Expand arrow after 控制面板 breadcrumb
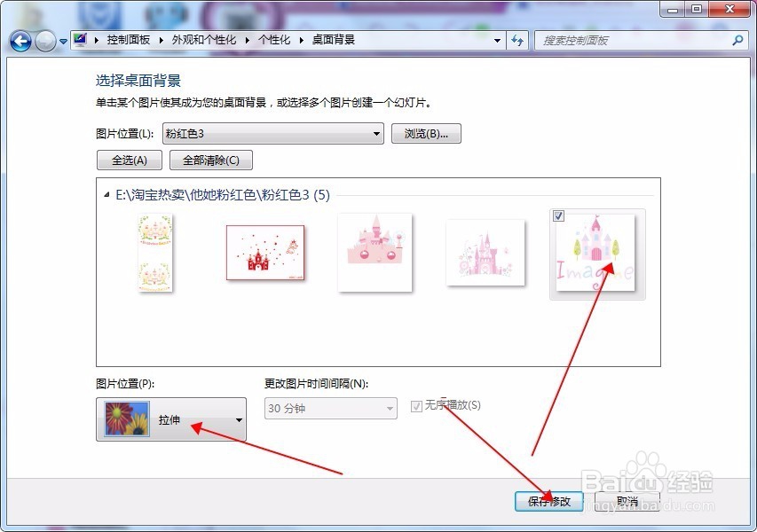Screen dimensions: 757x532 pyautogui.click(x=162, y=40)
